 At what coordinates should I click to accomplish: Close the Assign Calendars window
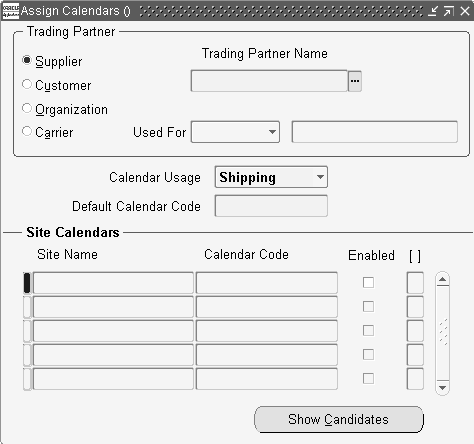pyautogui.click(x=465, y=11)
